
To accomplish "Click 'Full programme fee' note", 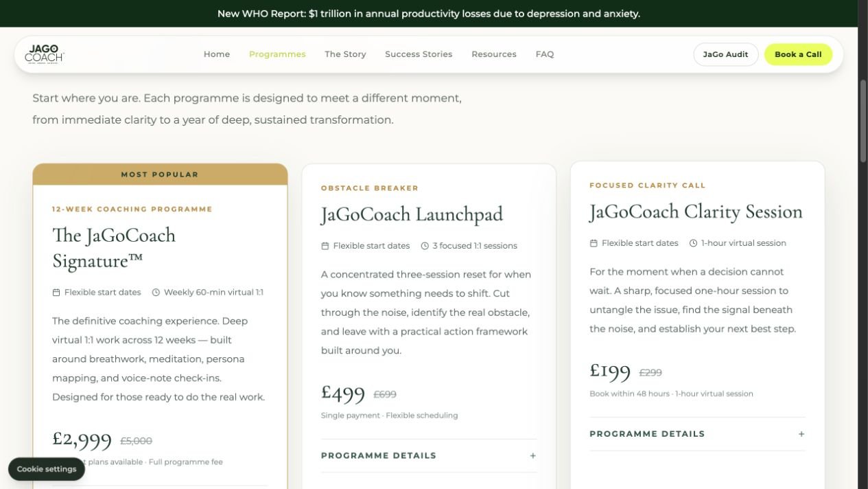I will tap(185, 462).
